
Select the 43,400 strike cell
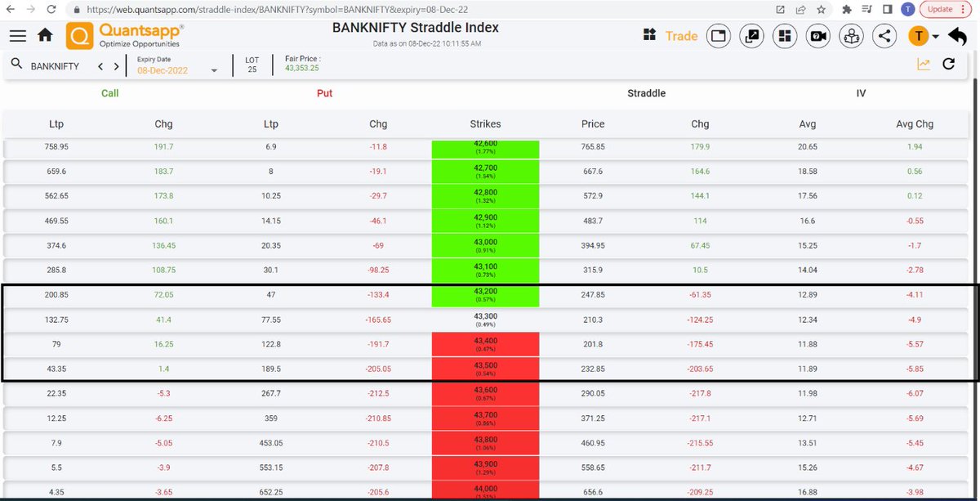pyautogui.click(x=485, y=344)
